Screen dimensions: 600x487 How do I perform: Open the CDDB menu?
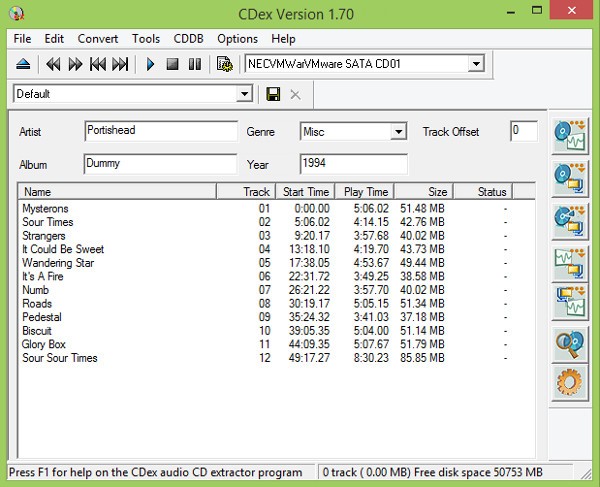[x=188, y=39]
